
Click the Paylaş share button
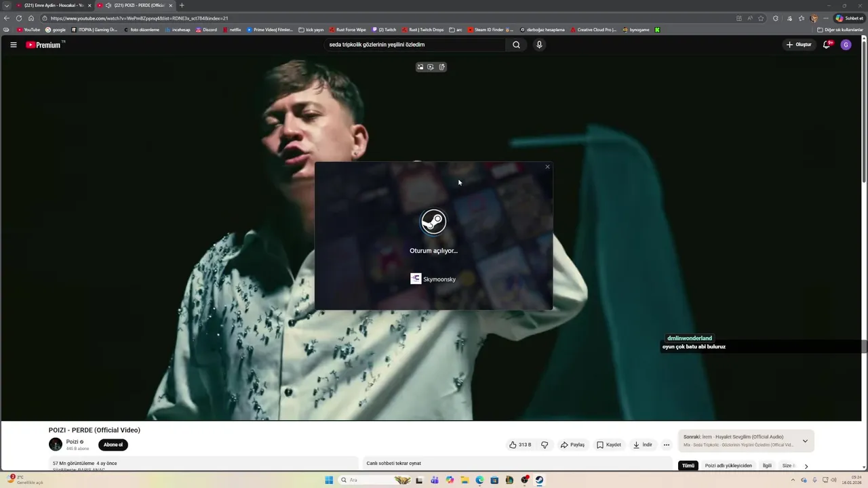(x=572, y=445)
